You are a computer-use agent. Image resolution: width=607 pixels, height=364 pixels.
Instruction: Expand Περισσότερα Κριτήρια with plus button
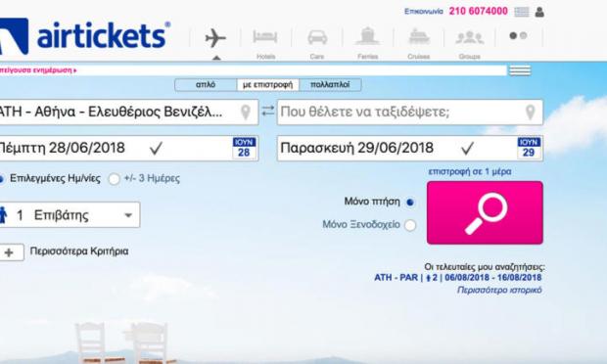pyautogui.click(x=9, y=252)
